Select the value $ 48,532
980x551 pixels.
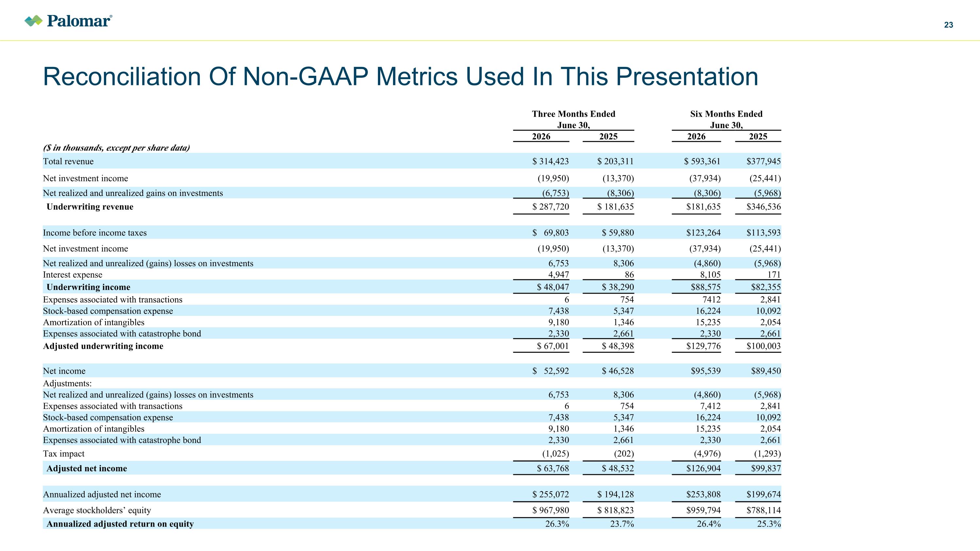[618, 468]
